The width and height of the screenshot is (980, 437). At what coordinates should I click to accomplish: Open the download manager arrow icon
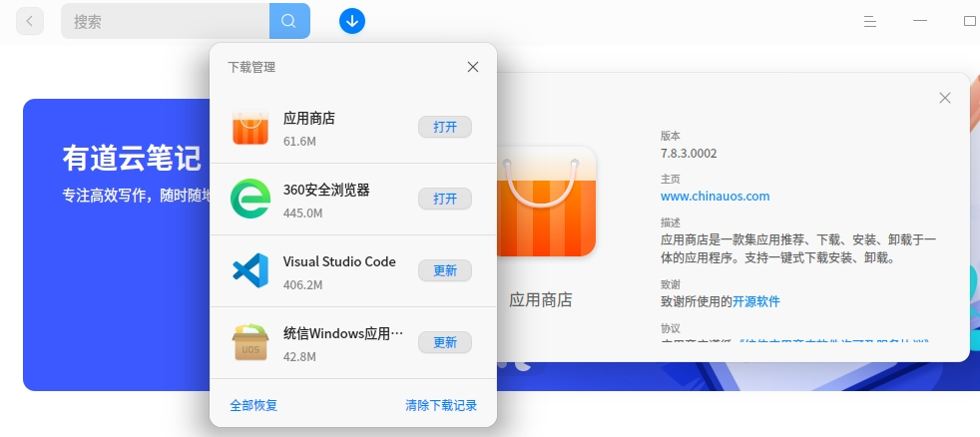pyautogui.click(x=352, y=21)
